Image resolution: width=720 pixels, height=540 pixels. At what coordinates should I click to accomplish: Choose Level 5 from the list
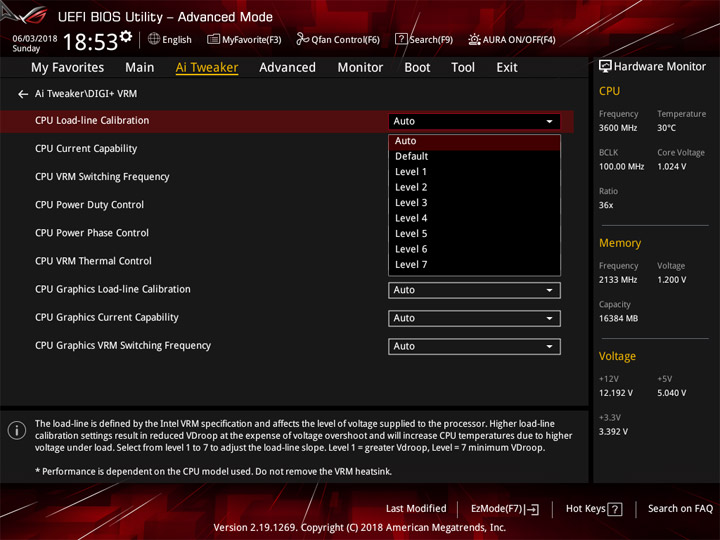tap(474, 234)
